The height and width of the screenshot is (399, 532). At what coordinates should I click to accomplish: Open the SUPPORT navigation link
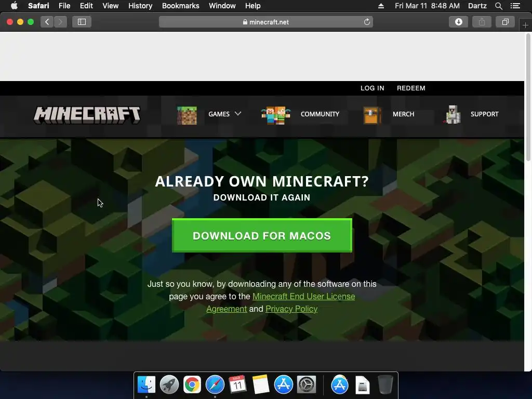(x=484, y=114)
